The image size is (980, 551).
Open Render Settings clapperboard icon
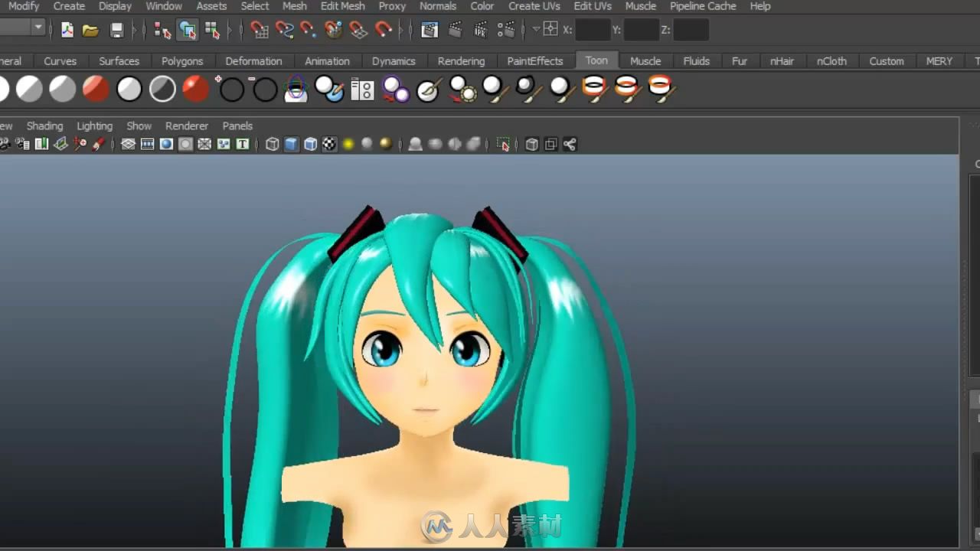506,31
